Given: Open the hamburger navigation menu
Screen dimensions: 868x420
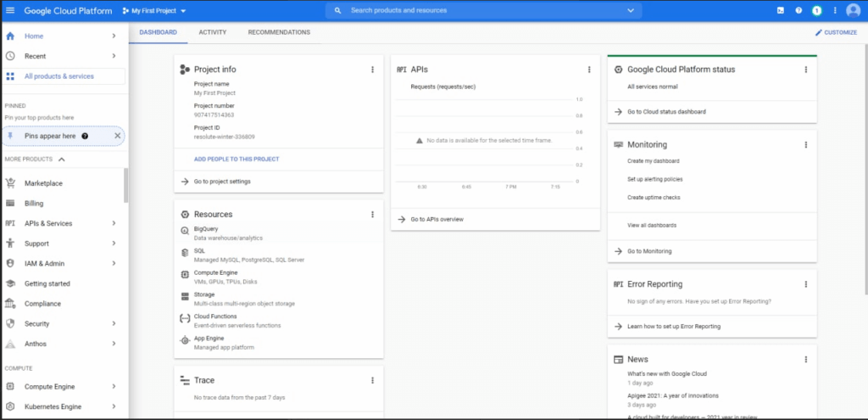Looking at the screenshot, I should click(x=10, y=10).
